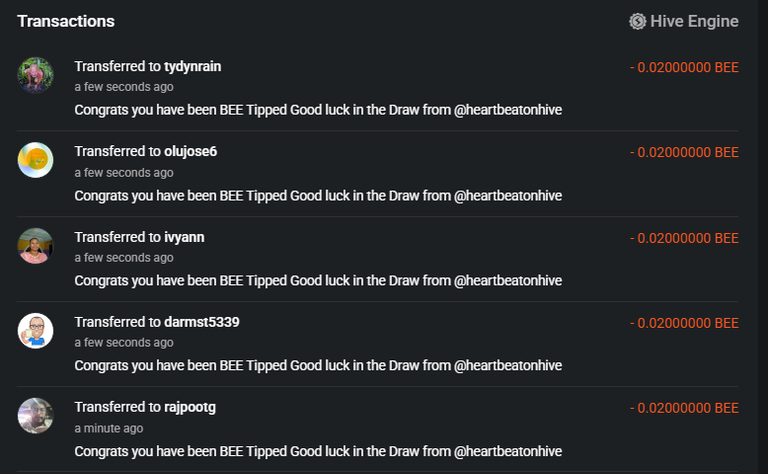
Task: Click the ivyann username link
Action: tap(184, 237)
